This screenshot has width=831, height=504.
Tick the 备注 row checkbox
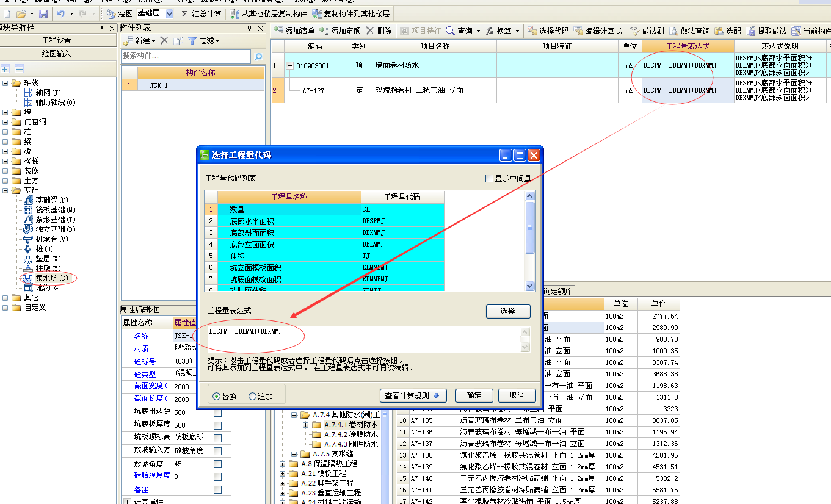(x=217, y=489)
